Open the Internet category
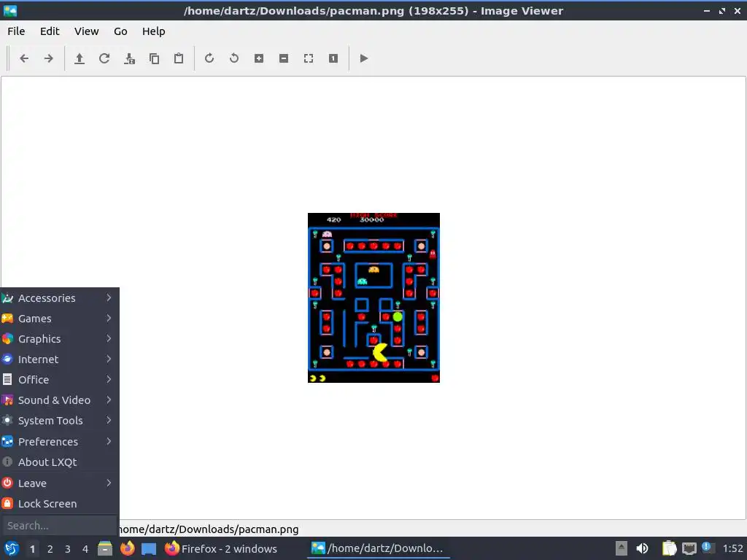 coord(59,359)
